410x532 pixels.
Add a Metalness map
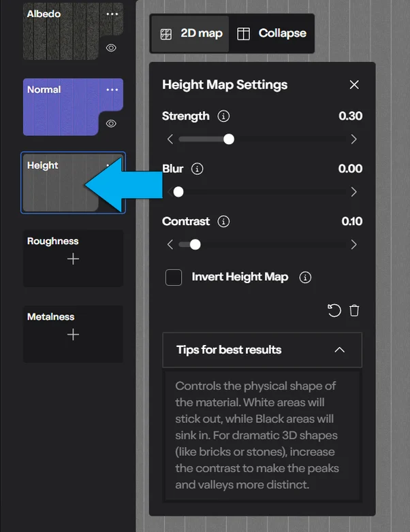pos(73,335)
